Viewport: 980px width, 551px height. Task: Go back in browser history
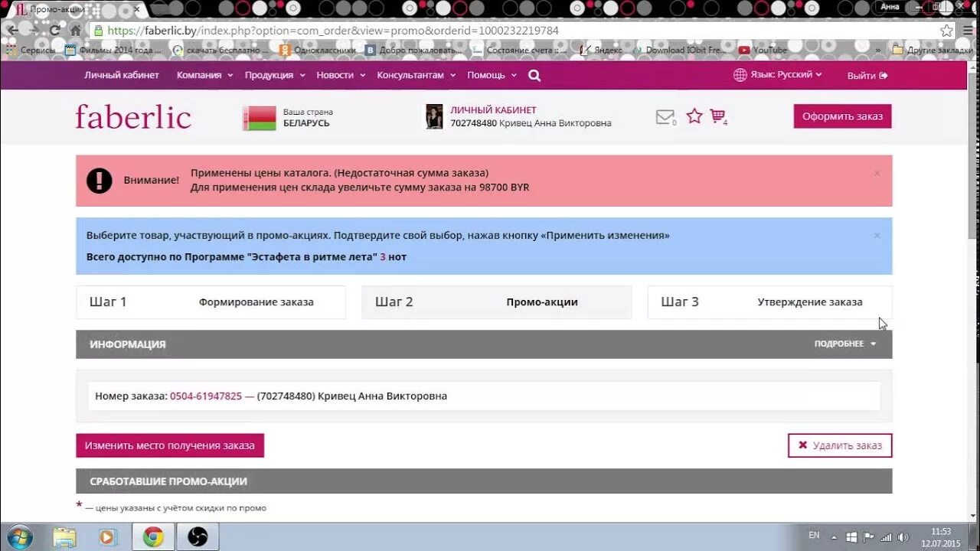pos(12,31)
